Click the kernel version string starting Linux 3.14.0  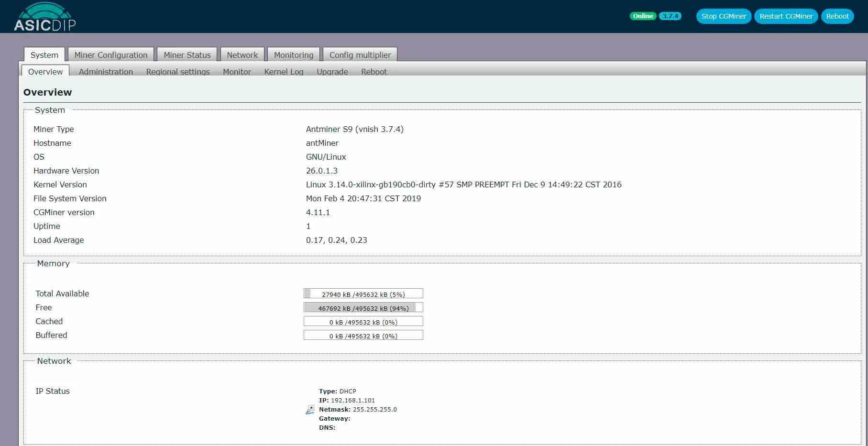[463, 185]
